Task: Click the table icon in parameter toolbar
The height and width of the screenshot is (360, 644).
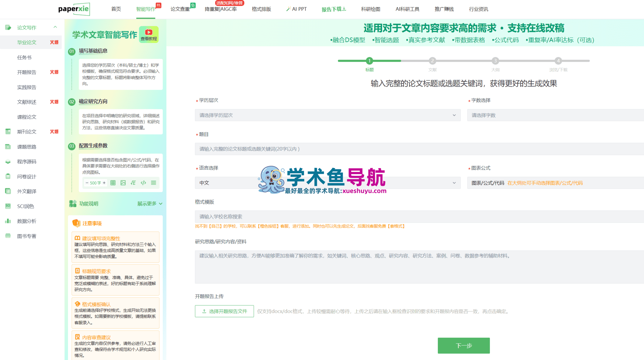Action: [113, 183]
